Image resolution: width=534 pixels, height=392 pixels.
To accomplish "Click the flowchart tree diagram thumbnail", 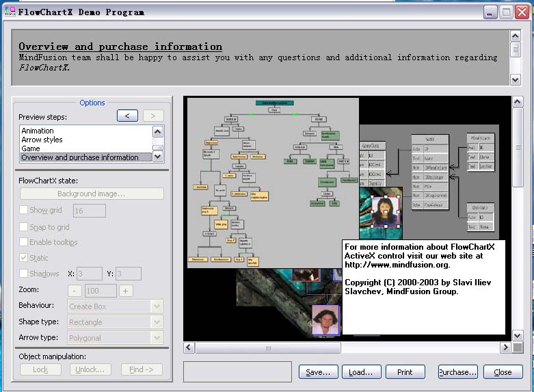I will 273,183.
